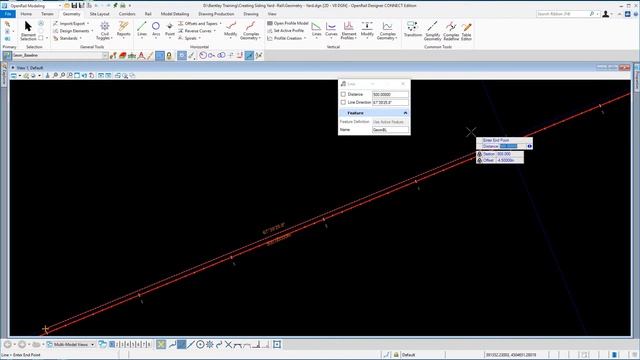Open the File menu
This screenshot has height=360, width=640.
click(8, 14)
